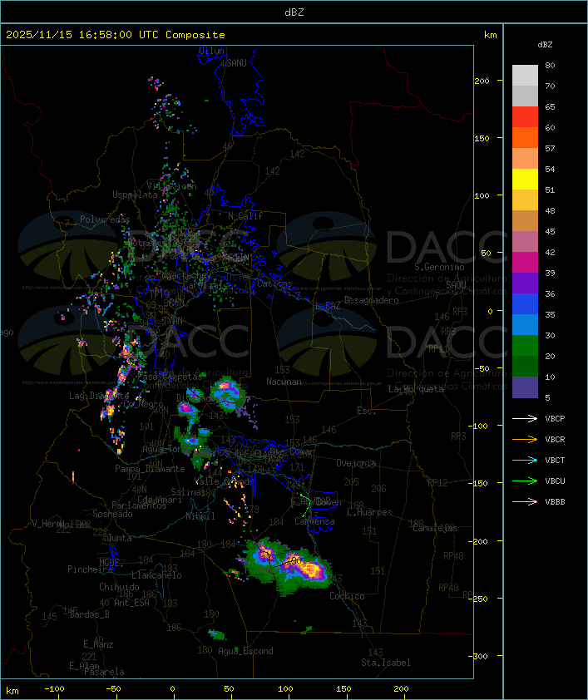Click the pink VBBB arrow legend icon
Image resolution: width=588 pixels, height=700 pixels.
point(525,501)
